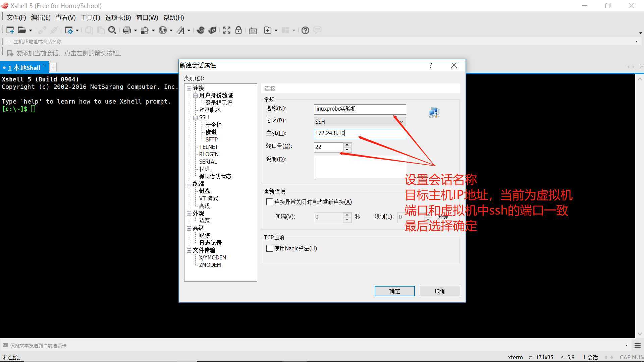Click the New session toolbar icon
The image size is (644, 362).
coord(10,30)
